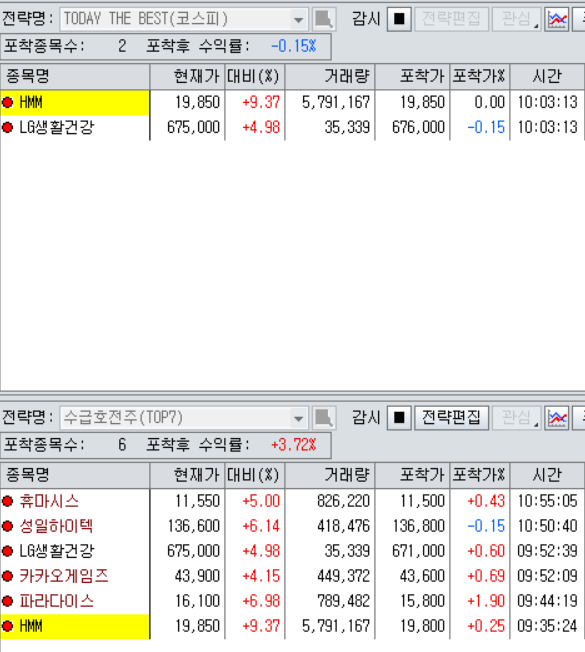Sort by 거래량 header in upper table

330,77
